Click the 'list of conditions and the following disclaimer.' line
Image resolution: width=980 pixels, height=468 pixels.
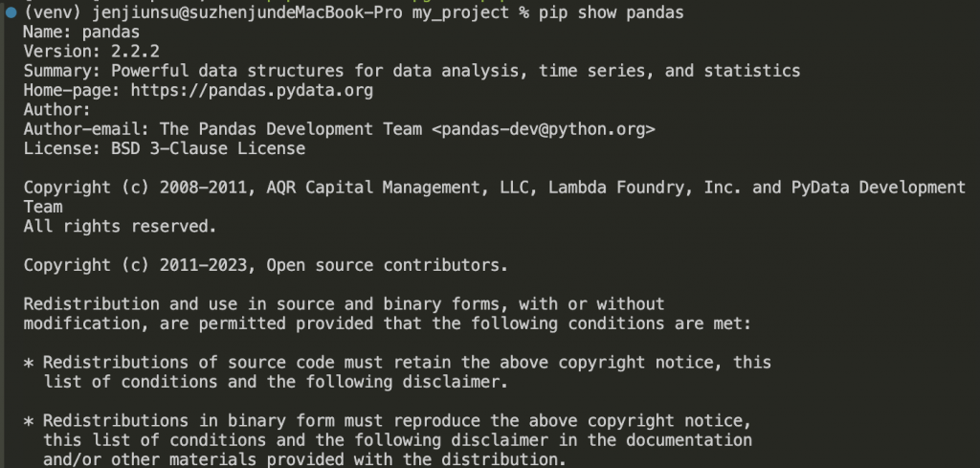click(276, 382)
